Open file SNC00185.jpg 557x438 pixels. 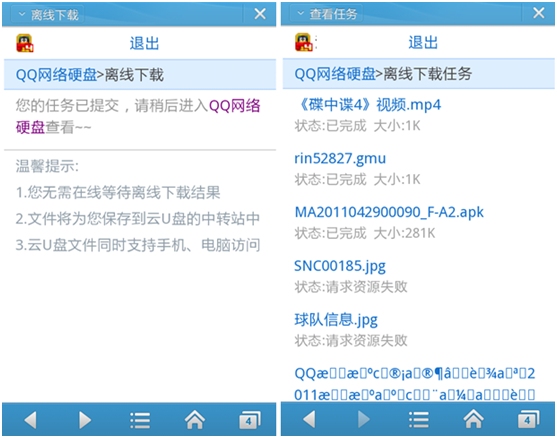click(340, 266)
